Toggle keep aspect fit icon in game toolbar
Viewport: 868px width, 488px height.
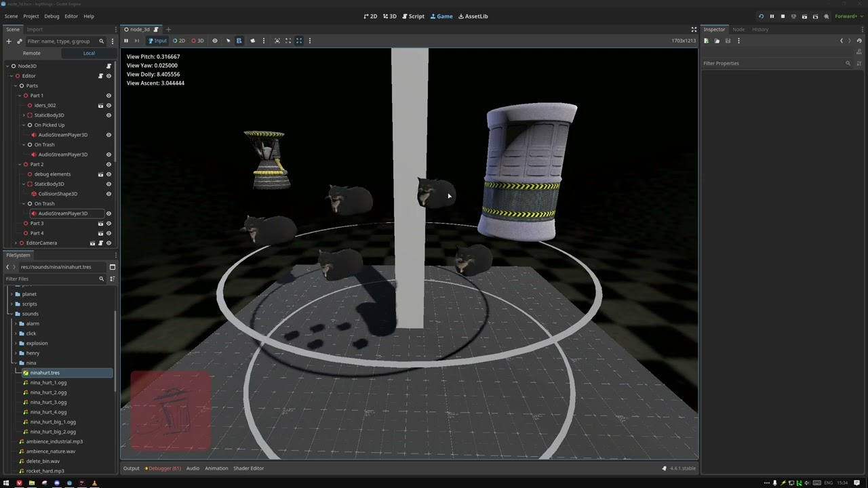tap(288, 41)
